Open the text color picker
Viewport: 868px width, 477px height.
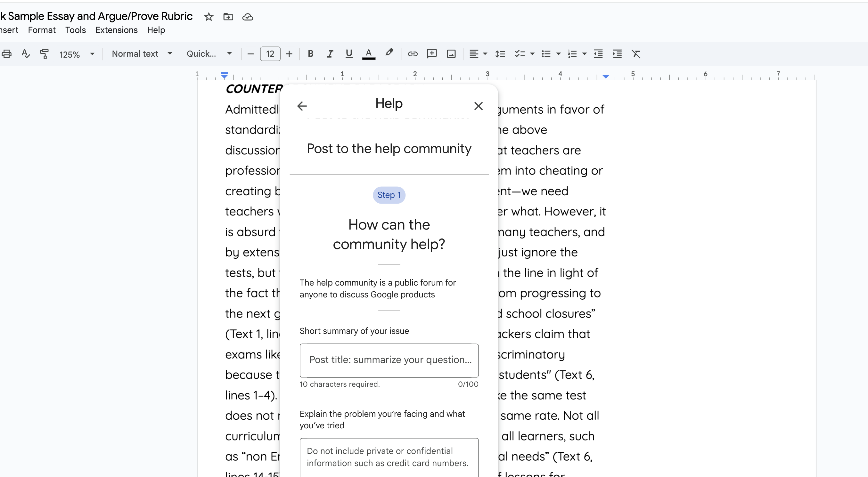369,54
